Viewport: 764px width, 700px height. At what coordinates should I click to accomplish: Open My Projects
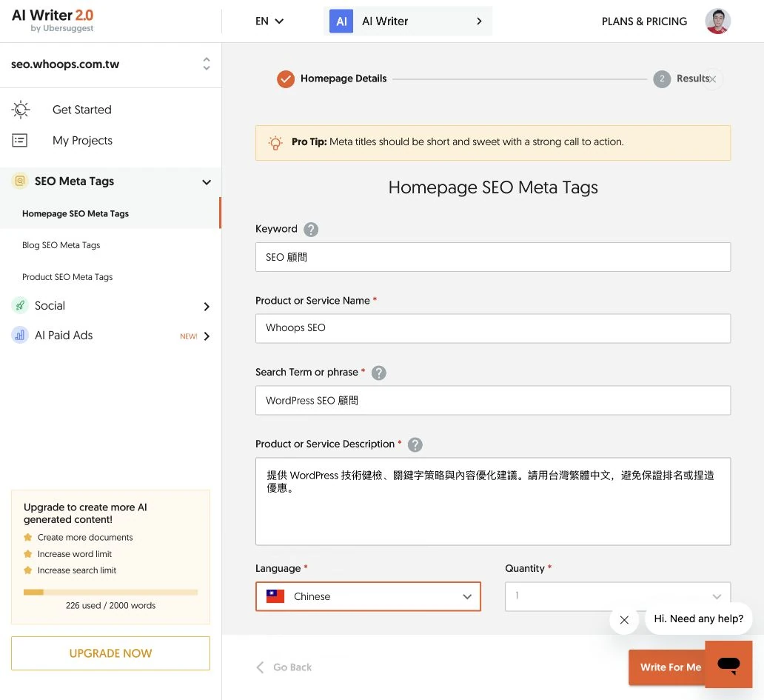82,141
